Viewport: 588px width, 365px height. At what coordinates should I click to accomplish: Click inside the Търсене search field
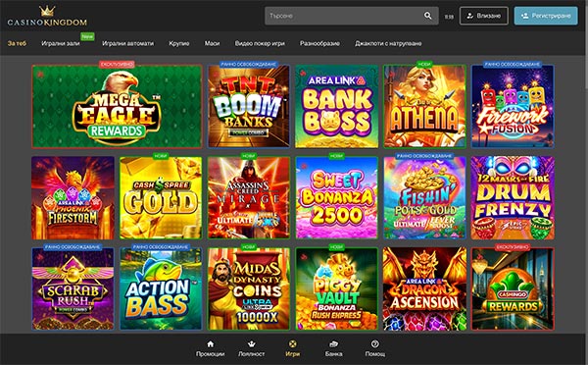[352, 16]
